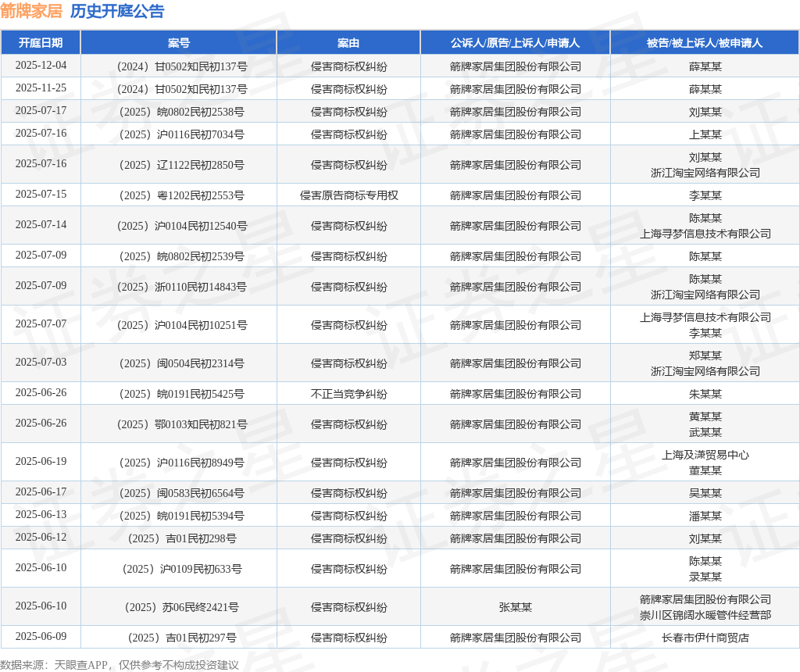Pick the date 2025-07-14
The height and width of the screenshot is (672, 800).
pos(41,225)
